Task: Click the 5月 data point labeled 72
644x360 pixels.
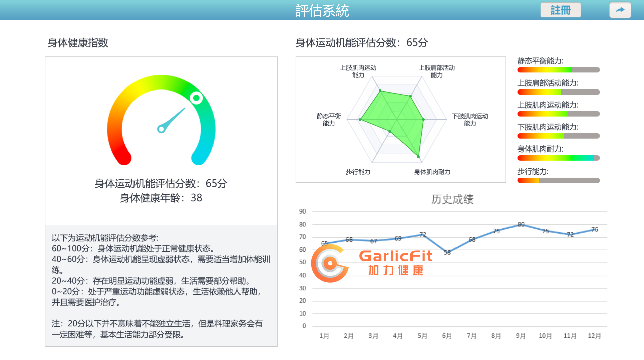Action: tap(423, 234)
